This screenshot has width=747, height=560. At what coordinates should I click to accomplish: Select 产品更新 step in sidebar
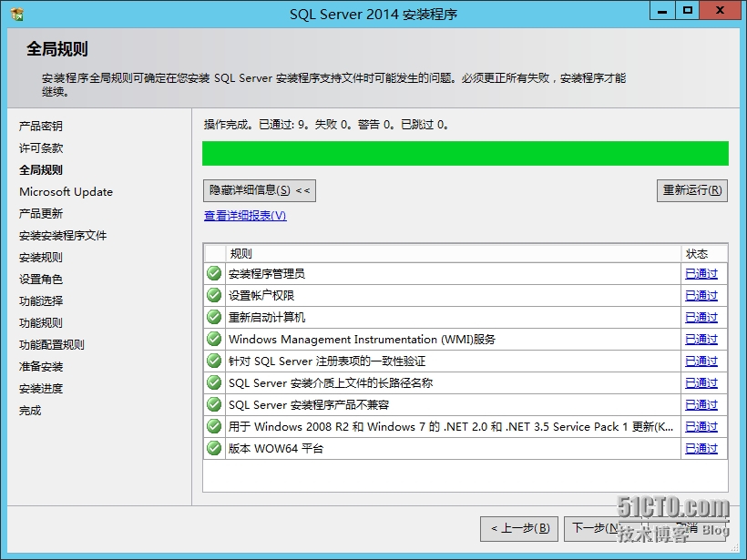pos(41,214)
